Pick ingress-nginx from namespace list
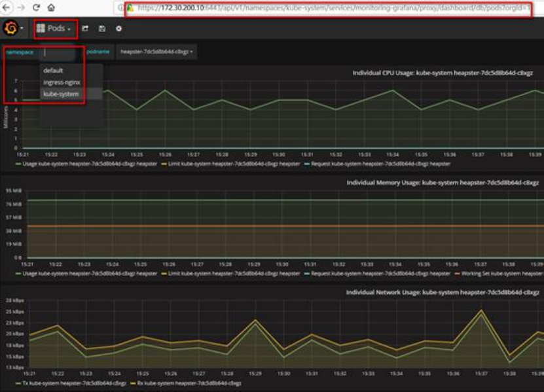The height and width of the screenshot is (392, 544). (x=62, y=82)
